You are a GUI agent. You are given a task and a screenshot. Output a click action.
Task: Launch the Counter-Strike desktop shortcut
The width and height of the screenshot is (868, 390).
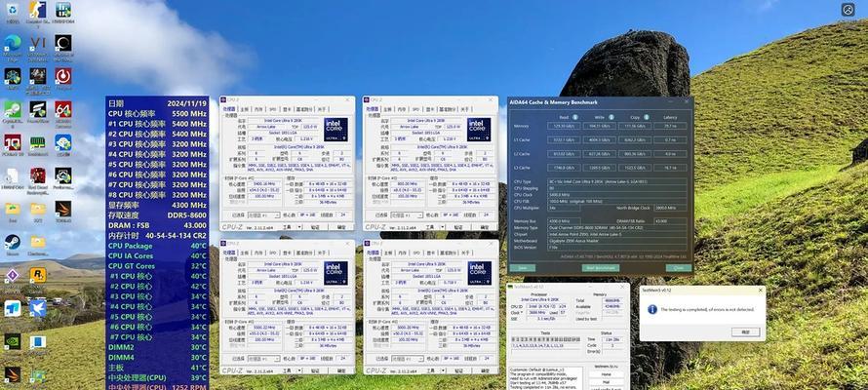tap(38, 10)
